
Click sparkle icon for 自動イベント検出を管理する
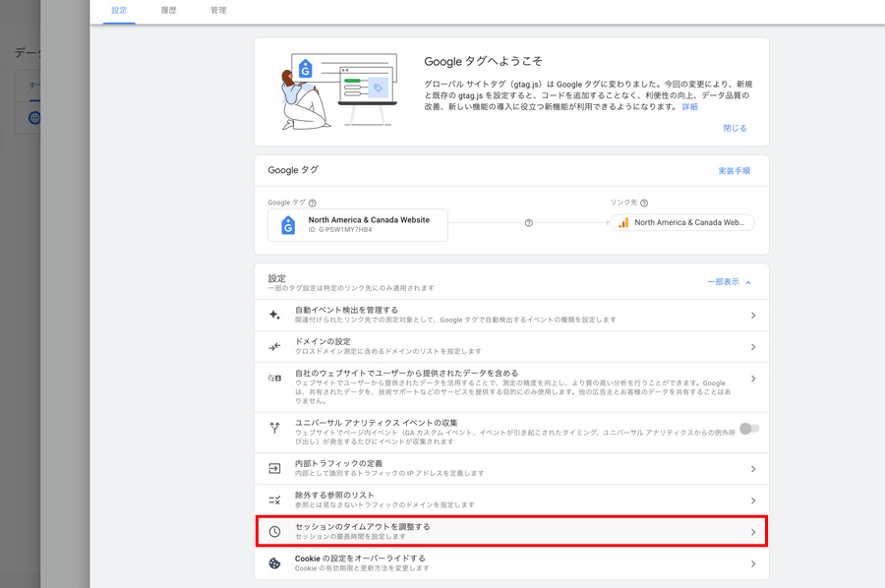(274, 315)
